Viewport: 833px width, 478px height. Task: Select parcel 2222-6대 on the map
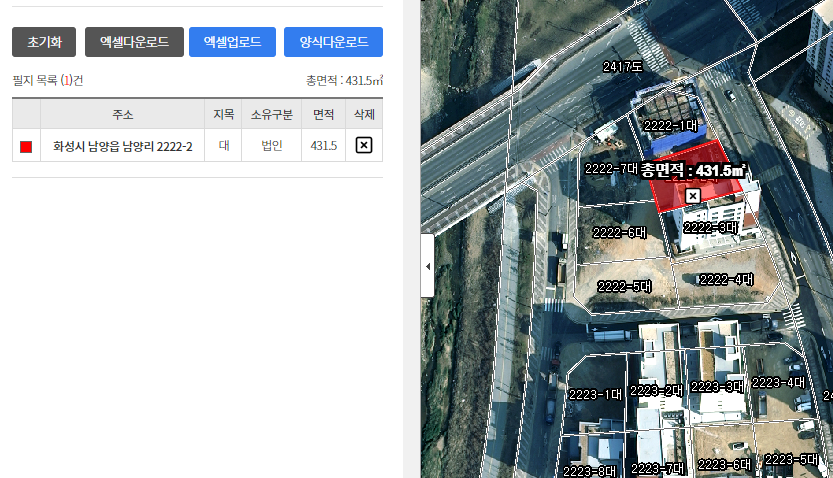click(x=619, y=233)
